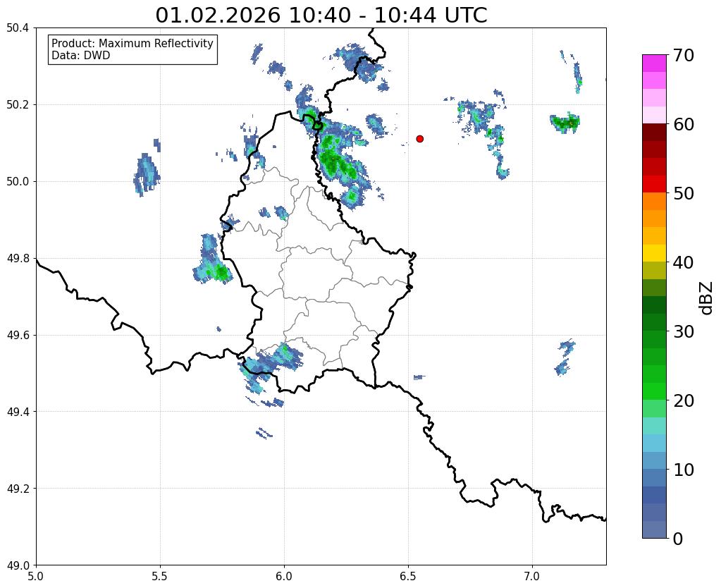This screenshot has width=721, height=588.
Task: Click the "dBZ" colorbar axis label
Action: point(707,298)
